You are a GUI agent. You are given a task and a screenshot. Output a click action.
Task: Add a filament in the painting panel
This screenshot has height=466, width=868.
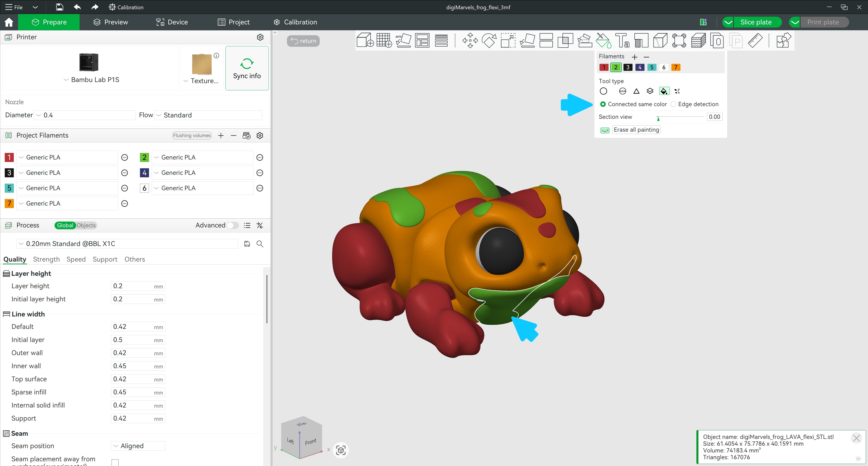coord(634,57)
